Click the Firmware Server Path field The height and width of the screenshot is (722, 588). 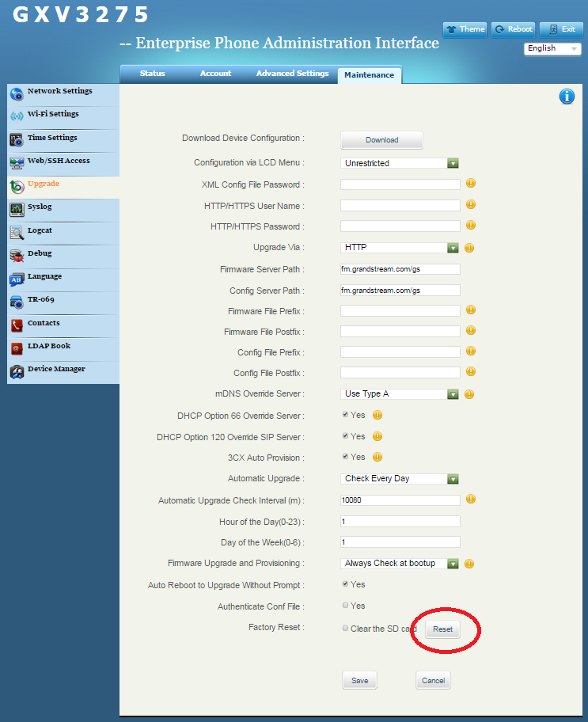tap(400, 269)
